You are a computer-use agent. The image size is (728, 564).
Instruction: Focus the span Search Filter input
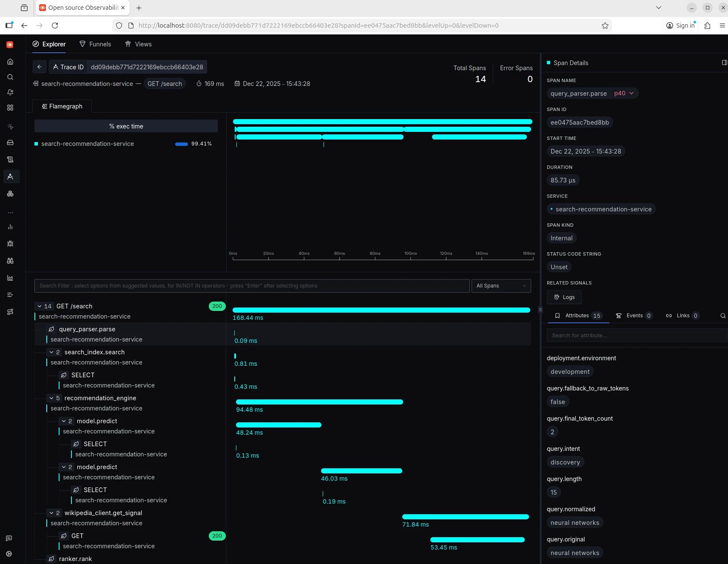pyautogui.click(x=252, y=286)
